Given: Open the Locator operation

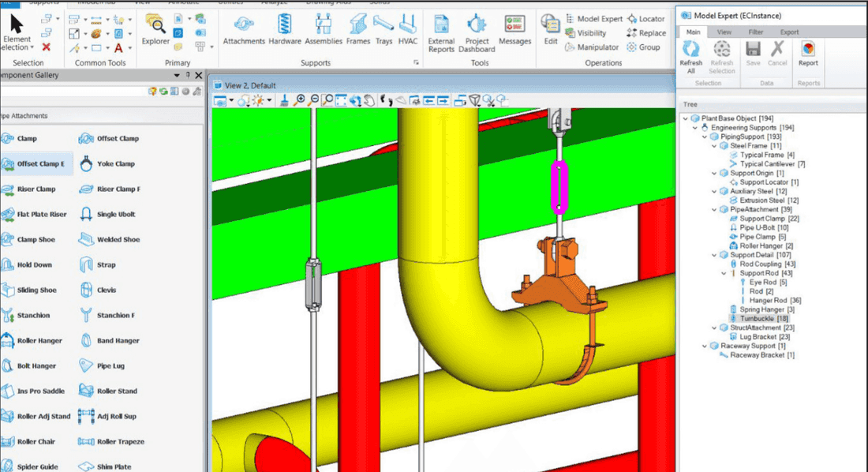Looking at the screenshot, I should pos(645,19).
